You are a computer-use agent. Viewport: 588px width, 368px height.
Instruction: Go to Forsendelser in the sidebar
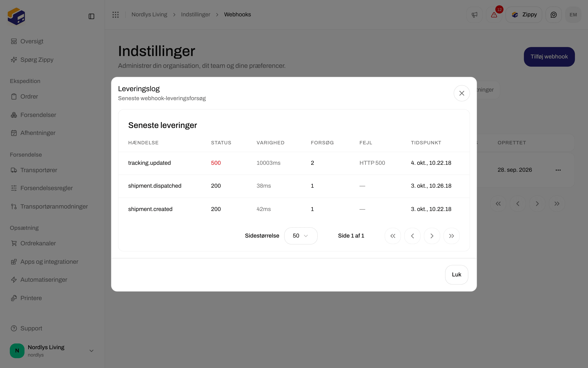click(x=52, y=115)
